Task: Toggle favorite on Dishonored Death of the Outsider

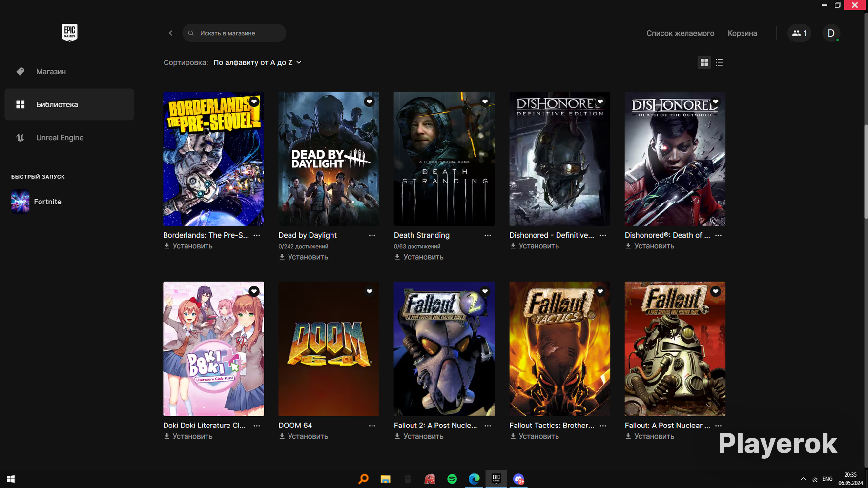Action: pyautogui.click(x=716, y=102)
